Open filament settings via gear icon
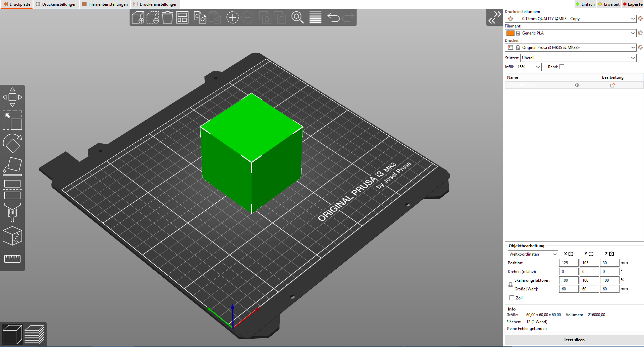 [640, 33]
